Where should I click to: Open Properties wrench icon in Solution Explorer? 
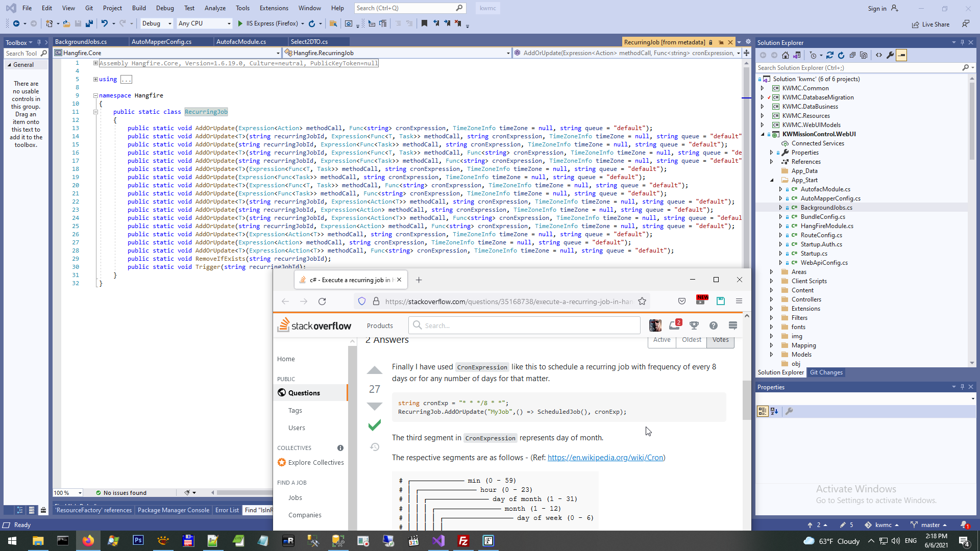pyautogui.click(x=890, y=55)
